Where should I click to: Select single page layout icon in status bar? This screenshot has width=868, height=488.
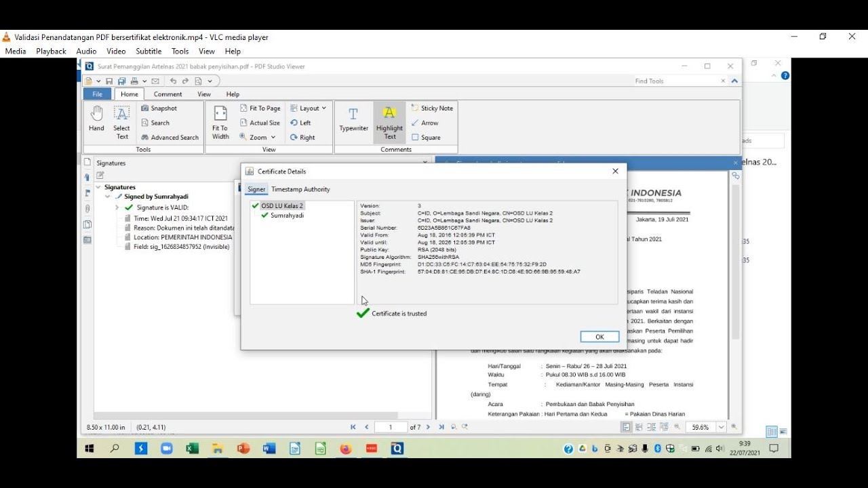pos(626,427)
